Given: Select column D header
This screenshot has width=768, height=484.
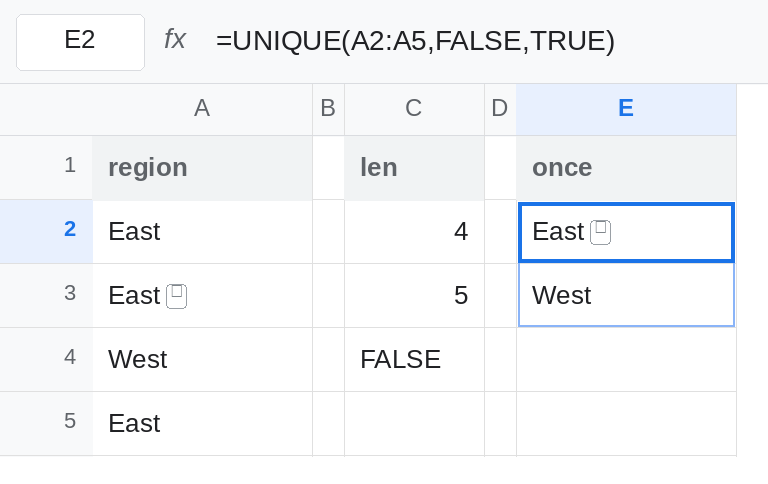Looking at the screenshot, I should 500,109.
